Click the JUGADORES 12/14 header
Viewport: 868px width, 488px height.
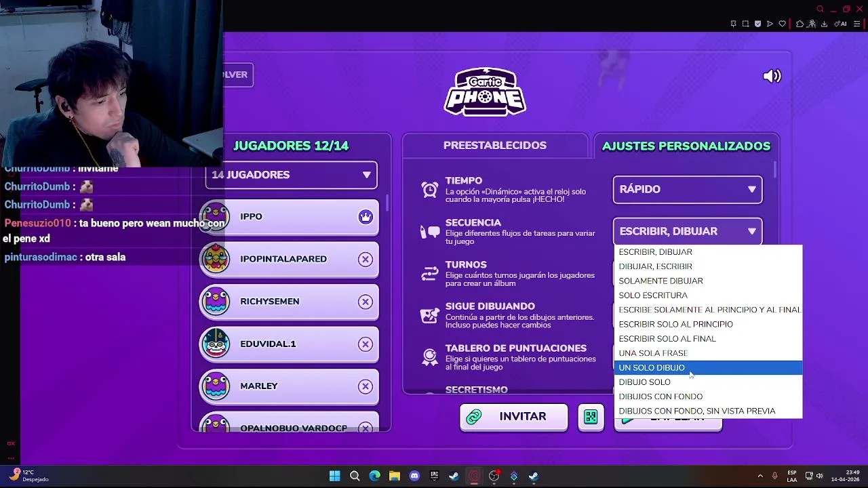coord(291,146)
